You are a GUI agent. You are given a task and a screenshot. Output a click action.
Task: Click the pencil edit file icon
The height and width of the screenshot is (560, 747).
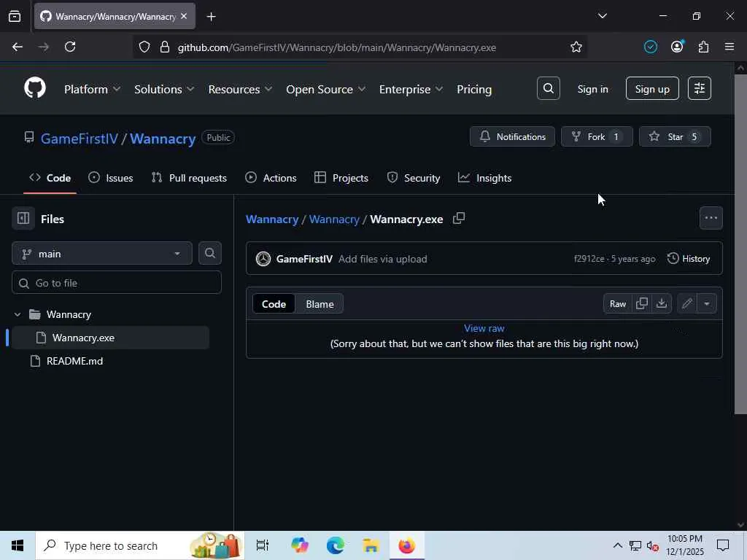point(686,304)
